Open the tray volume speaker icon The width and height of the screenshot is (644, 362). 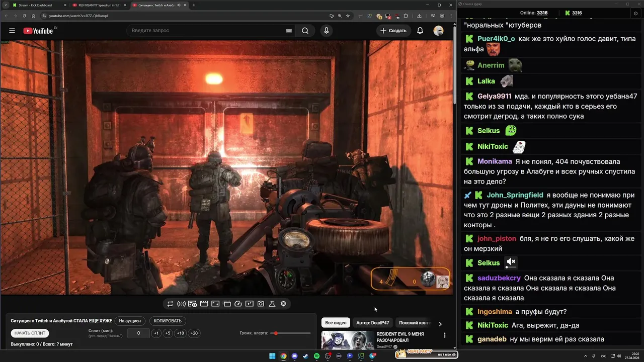tap(618, 356)
